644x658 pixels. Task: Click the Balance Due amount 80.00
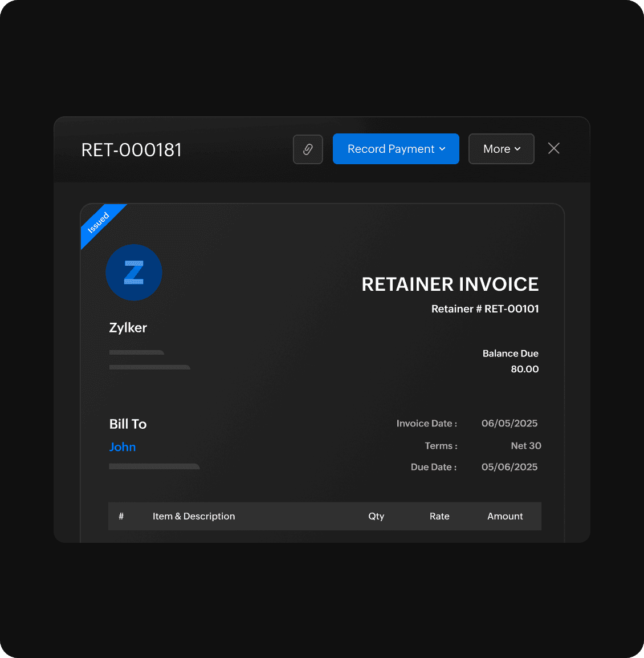tap(524, 369)
